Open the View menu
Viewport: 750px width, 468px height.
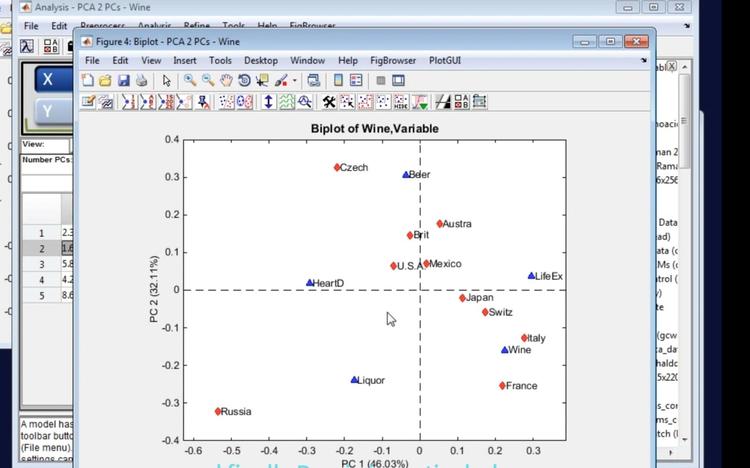pyautogui.click(x=151, y=60)
